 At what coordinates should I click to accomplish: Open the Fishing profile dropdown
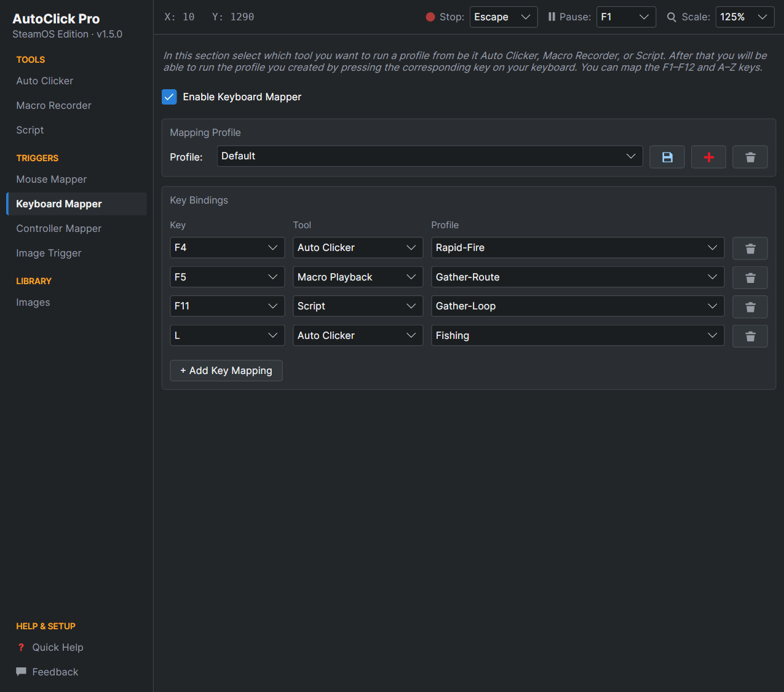click(x=577, y=335)
